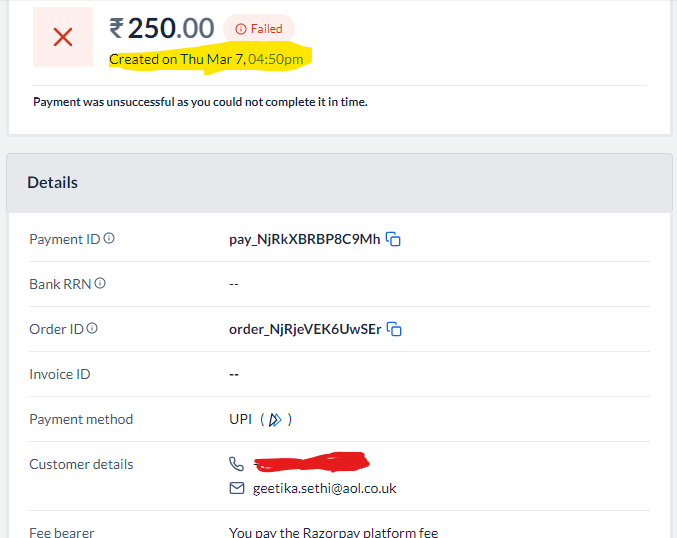Click email geetika.sethi@aol.co.uk
Screen dimensions: 677x538
click(325, 488)
